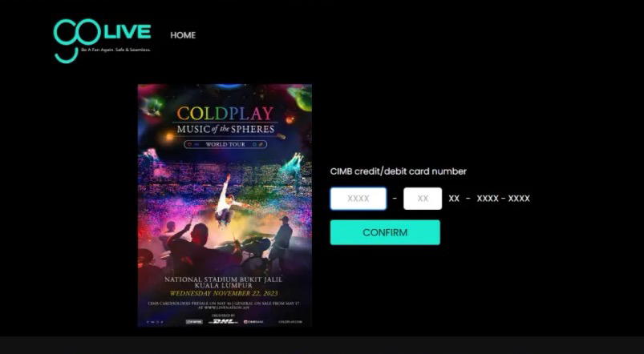This screenshot has height=354, width=644.
Task: Click the DHL logo on the poster
Action: [223, 322]
